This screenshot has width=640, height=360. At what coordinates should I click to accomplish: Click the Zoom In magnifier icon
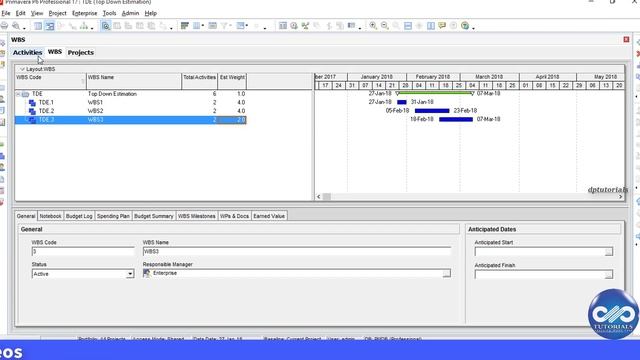pos(373,26)
